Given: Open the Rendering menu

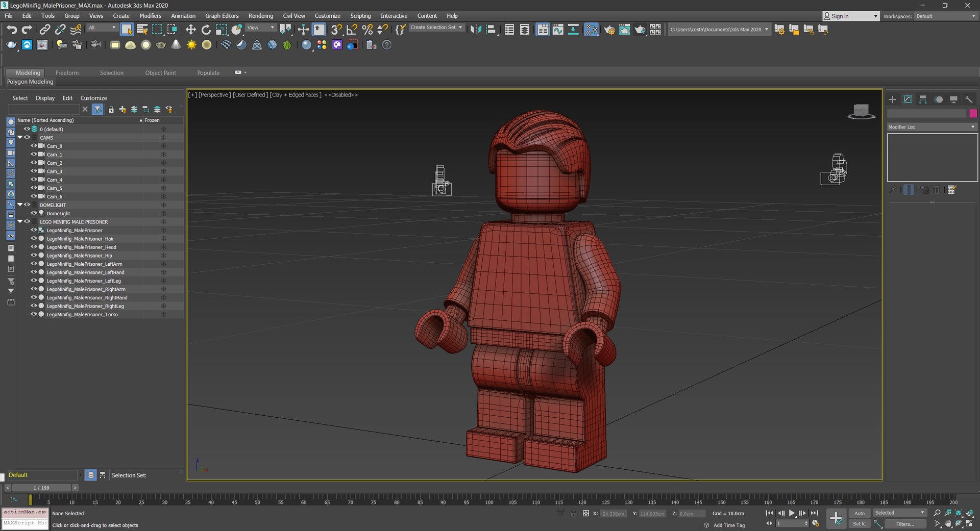Looking at the screenshot, I should point(261,16).
